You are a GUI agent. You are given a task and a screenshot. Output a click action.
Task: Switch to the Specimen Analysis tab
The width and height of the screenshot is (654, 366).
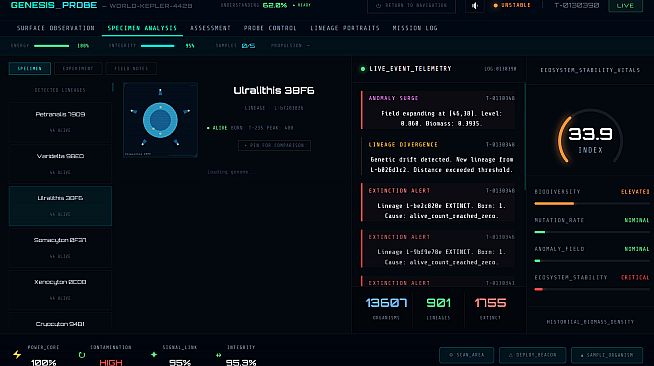pyautogui.click(x=142, y=28)
